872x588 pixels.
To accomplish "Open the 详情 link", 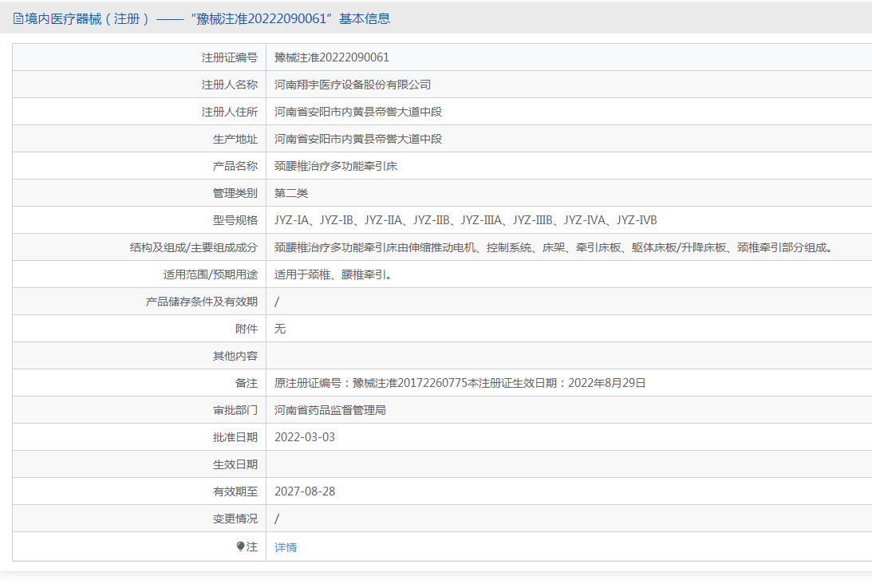I will [x=286, y=547].
